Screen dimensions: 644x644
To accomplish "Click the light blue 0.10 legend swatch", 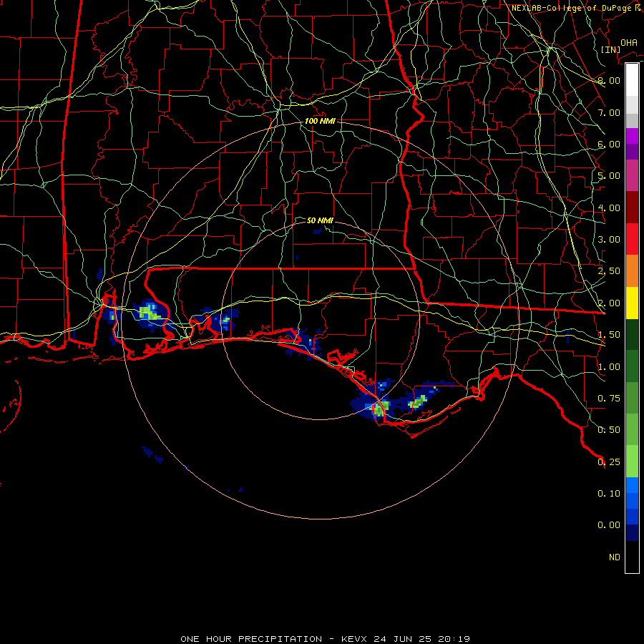I will click(x=632, y=485).
